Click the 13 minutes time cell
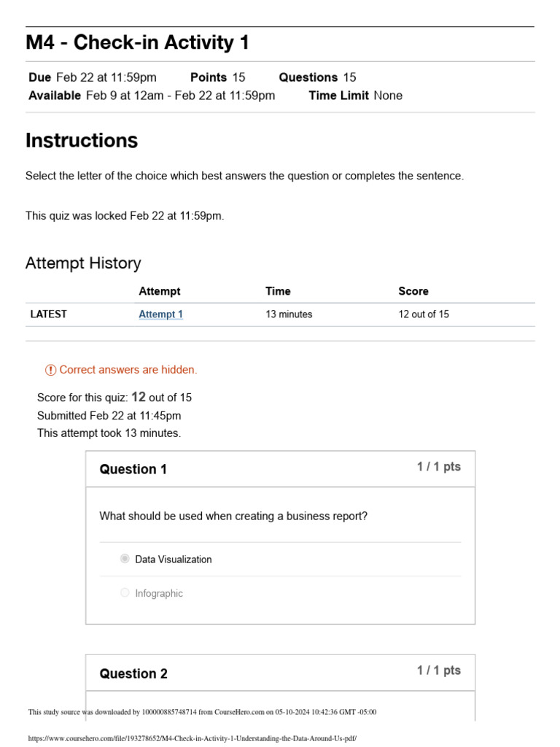 289,314
